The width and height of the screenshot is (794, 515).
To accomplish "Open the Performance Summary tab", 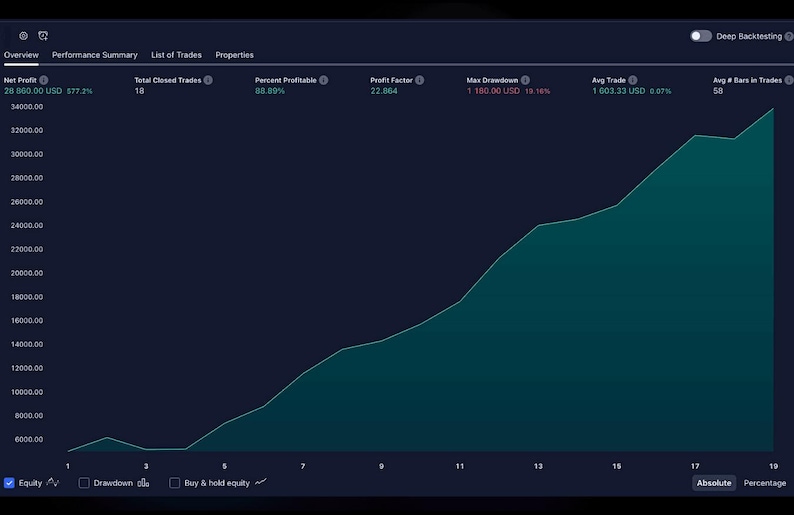I will 95,55.
